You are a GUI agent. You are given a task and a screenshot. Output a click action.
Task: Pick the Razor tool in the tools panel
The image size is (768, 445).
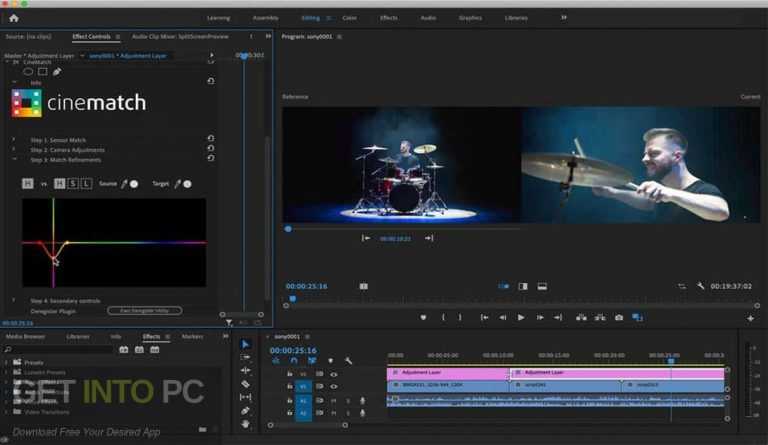click(245, 384)
